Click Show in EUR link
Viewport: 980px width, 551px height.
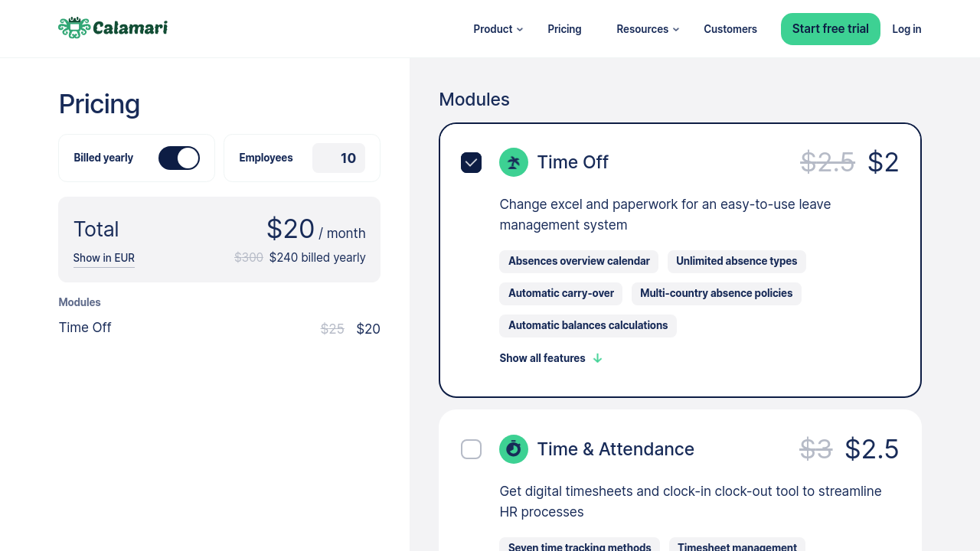(104, 258)
